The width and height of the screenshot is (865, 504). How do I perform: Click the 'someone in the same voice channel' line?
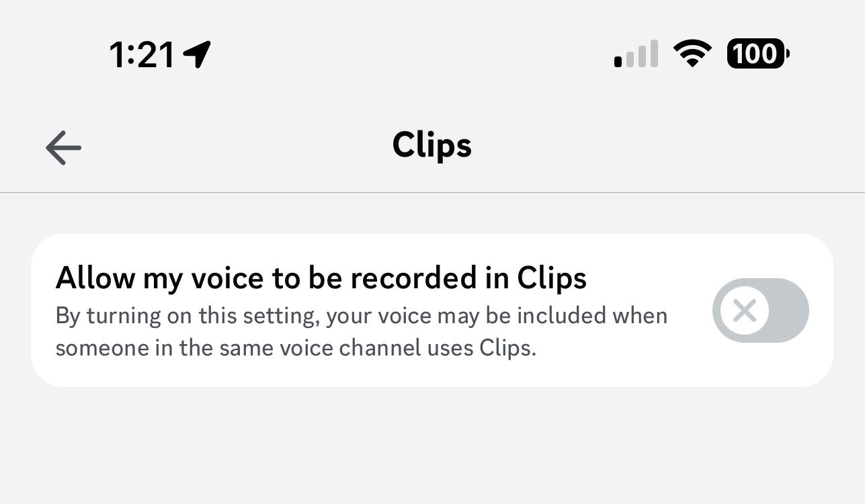pyautogui.click(x=296, y=349)
